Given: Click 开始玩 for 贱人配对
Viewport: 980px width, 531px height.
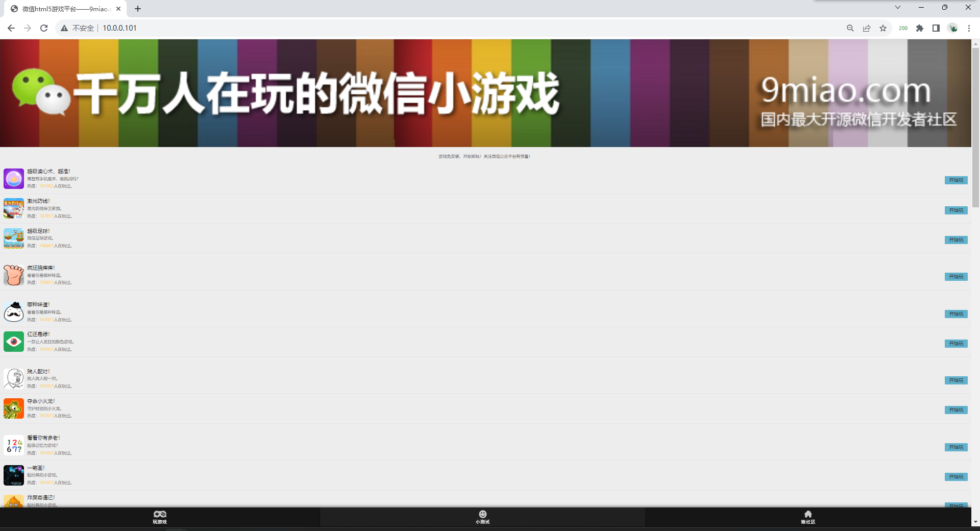Looking at the screenshot, I should tap(956, 380).
